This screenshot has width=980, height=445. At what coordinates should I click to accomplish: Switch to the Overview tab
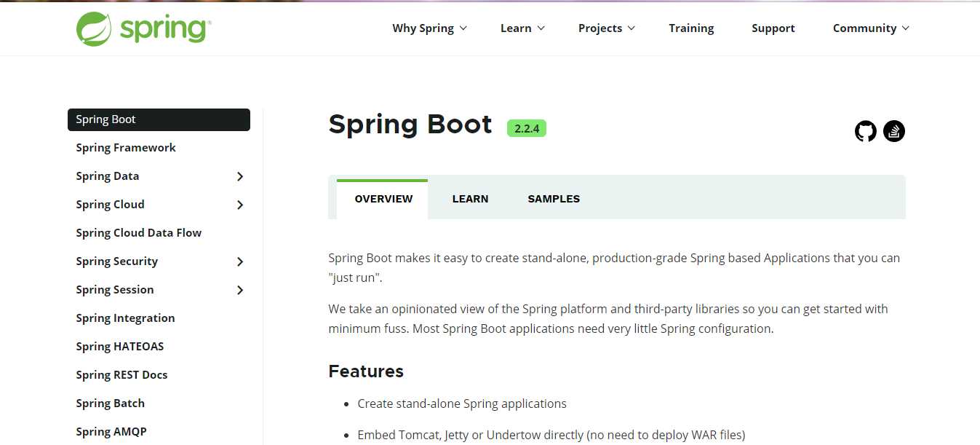click(x=383, y=199)
